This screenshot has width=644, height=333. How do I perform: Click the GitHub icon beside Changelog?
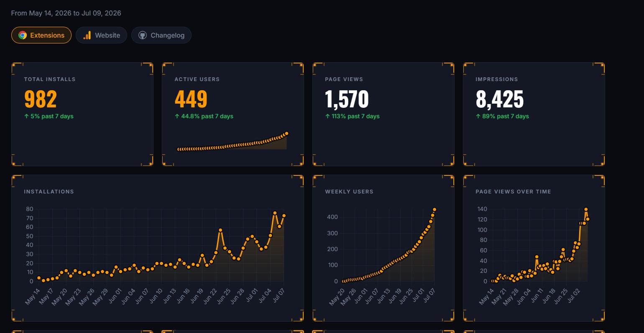pyautogui.click(x=143, y=35)
